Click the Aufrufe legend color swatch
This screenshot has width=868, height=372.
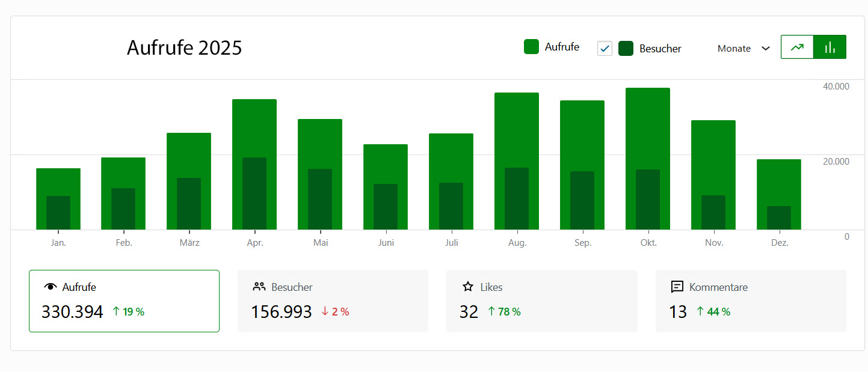pyautogui.click(x=531, y=47)
